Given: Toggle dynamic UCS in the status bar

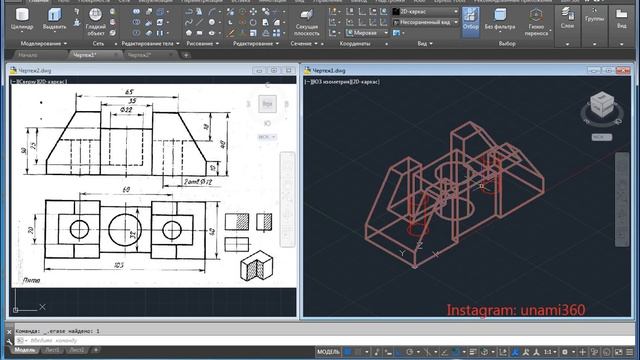Looking at the screenshot, I should (503, 352).
